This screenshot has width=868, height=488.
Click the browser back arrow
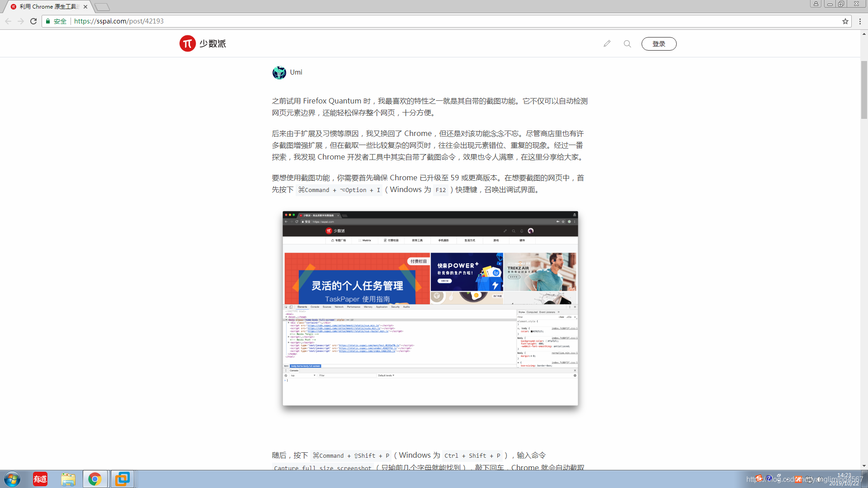click(x=8, y=21)
